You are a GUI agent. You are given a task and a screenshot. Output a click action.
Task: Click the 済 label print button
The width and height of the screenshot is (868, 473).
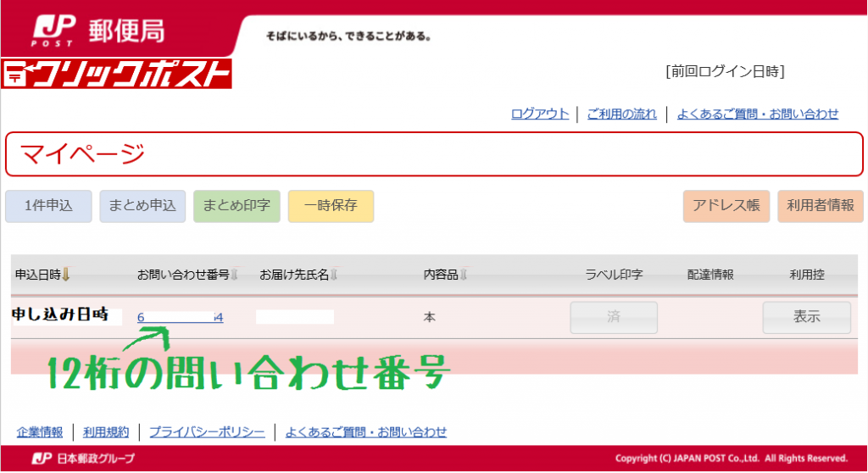[613, 318]
